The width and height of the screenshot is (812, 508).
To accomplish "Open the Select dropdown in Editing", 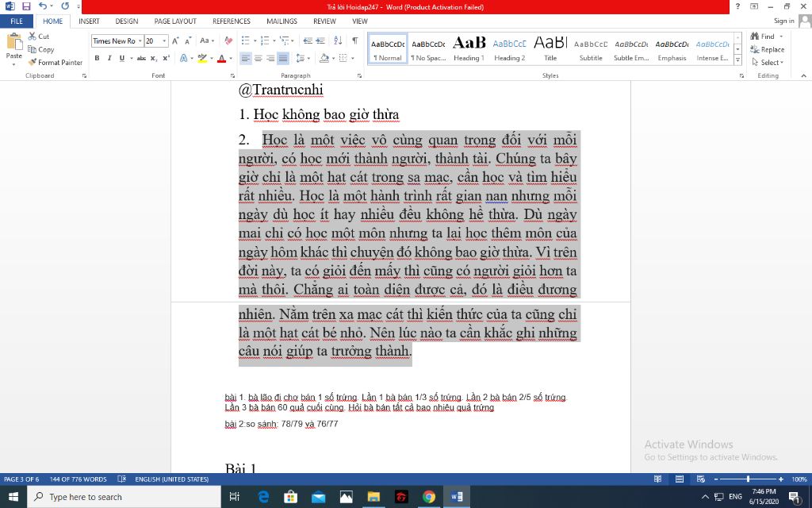I will coord(768,62).
